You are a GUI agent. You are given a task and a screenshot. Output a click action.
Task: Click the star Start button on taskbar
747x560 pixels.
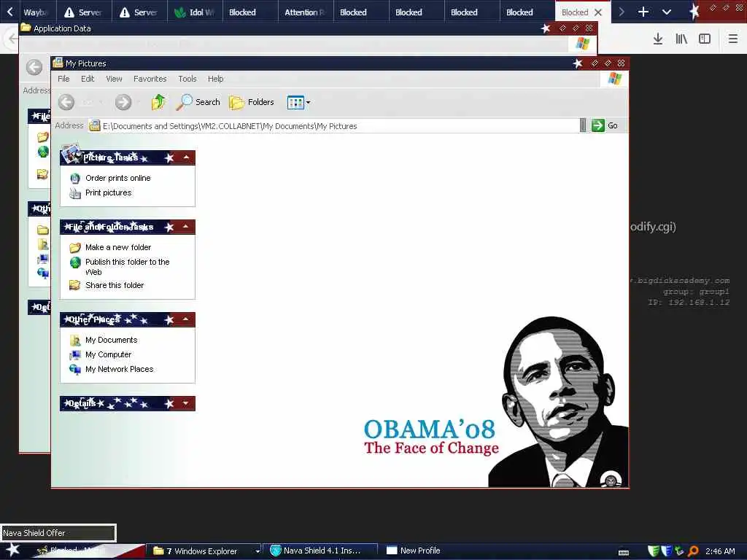coord(12,550)
